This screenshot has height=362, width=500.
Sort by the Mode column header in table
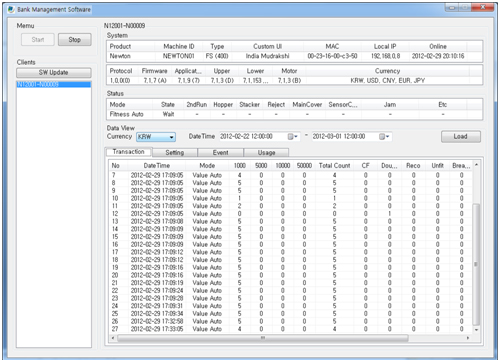(x=207, y=166)
